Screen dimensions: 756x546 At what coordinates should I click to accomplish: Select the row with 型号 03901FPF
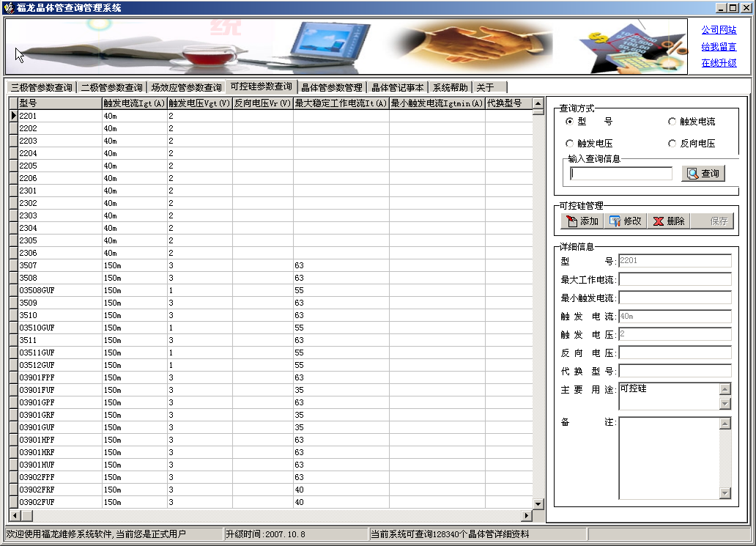[271, 377]
